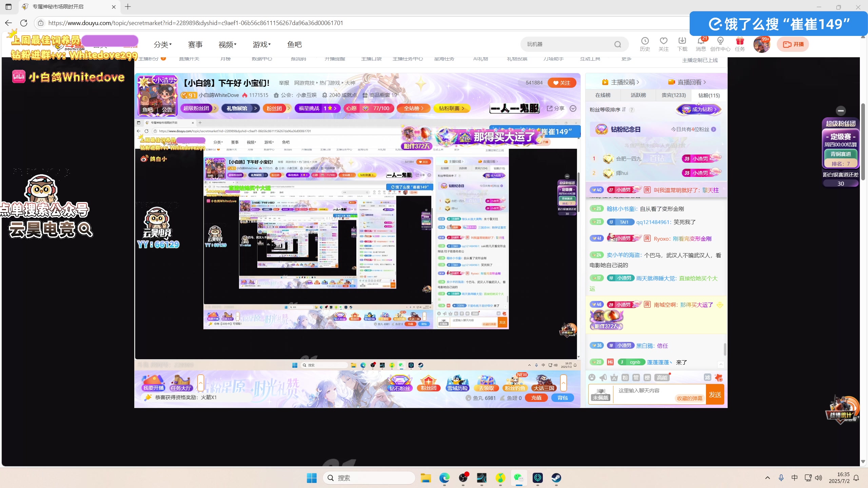Open 游戏 dropdown in navigation
Image resolution: width=868 pixels, height=488 pixels.
pos(262,44)
